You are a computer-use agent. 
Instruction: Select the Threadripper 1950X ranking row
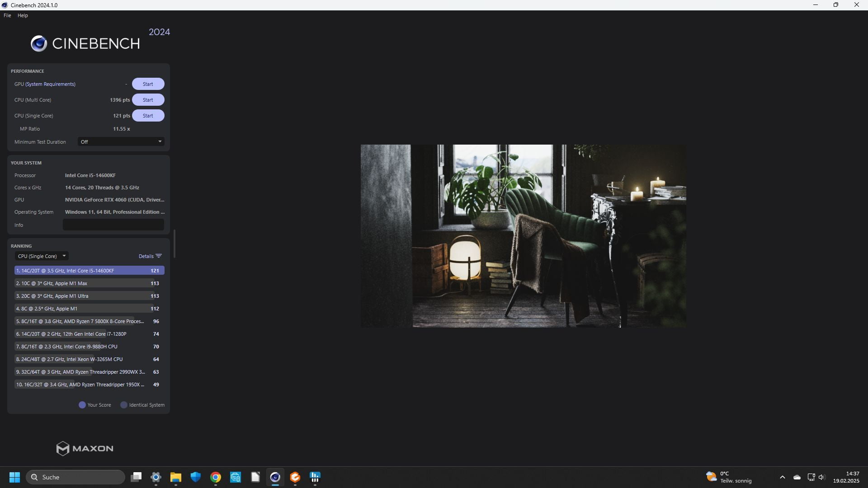point(89,385)
